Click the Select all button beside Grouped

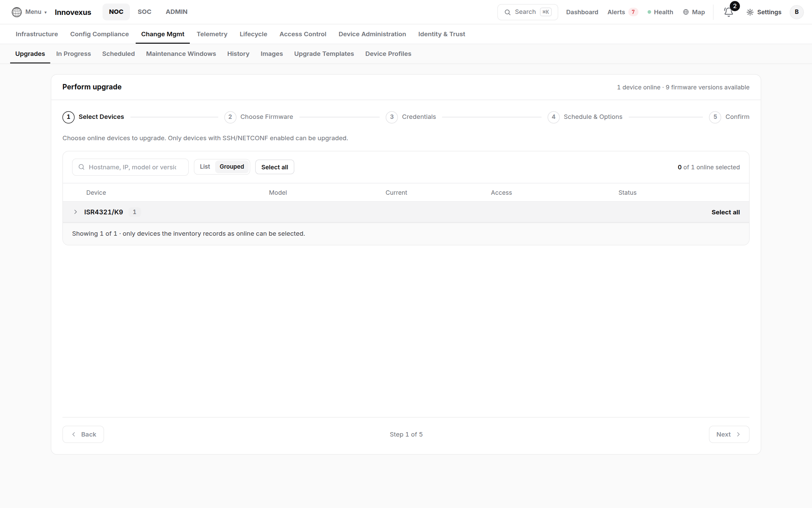(x=275, y=167)
